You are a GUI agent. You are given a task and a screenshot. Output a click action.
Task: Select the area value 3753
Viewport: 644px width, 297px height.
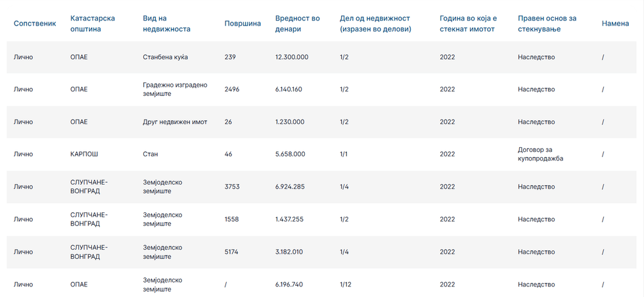232,187
